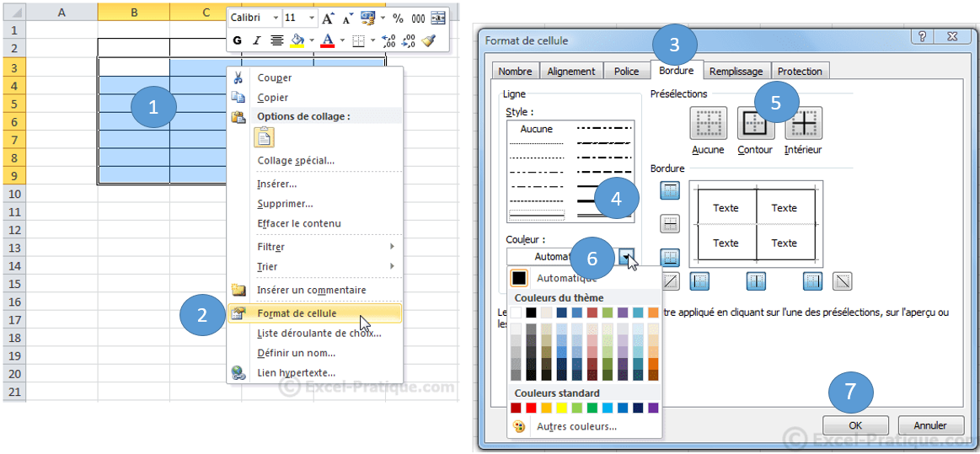Click row header 12 in spreadsheet
This screenshot has height=454, width=980.
[15, 230]
